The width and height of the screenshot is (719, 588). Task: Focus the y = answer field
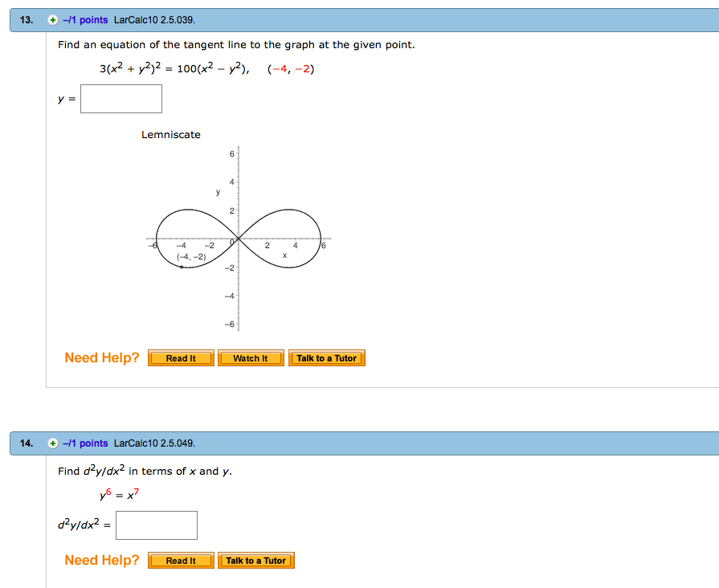(121, 99)
